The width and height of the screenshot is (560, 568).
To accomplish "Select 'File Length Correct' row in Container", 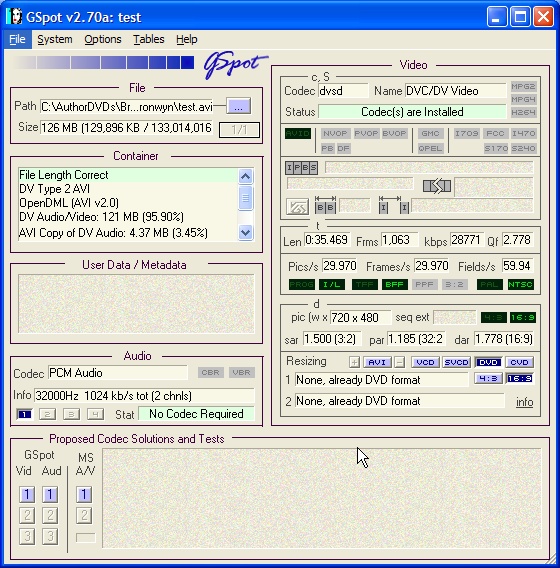I will tap(127, 175).
